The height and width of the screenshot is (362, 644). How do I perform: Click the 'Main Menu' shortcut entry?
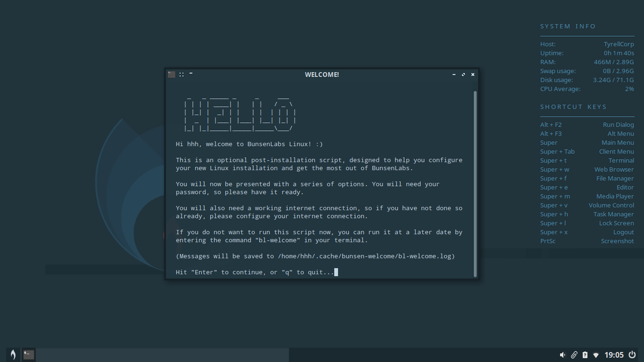coord(618,143)
